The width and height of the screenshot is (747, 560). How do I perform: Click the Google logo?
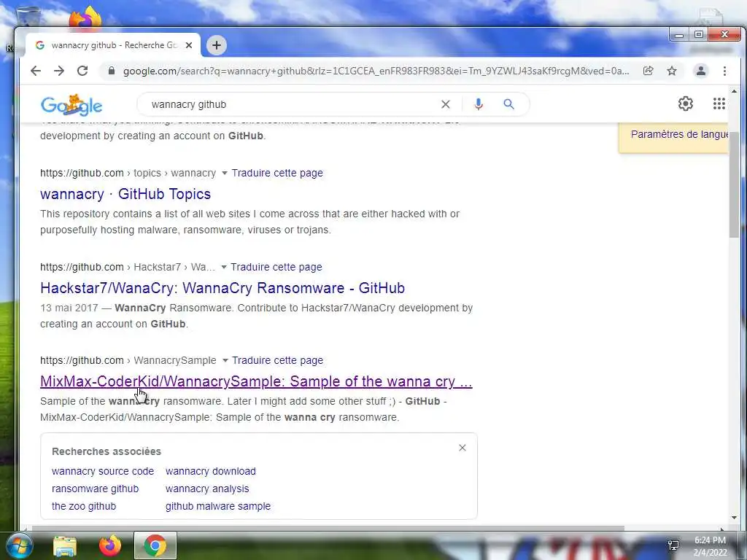coord(71,105)
